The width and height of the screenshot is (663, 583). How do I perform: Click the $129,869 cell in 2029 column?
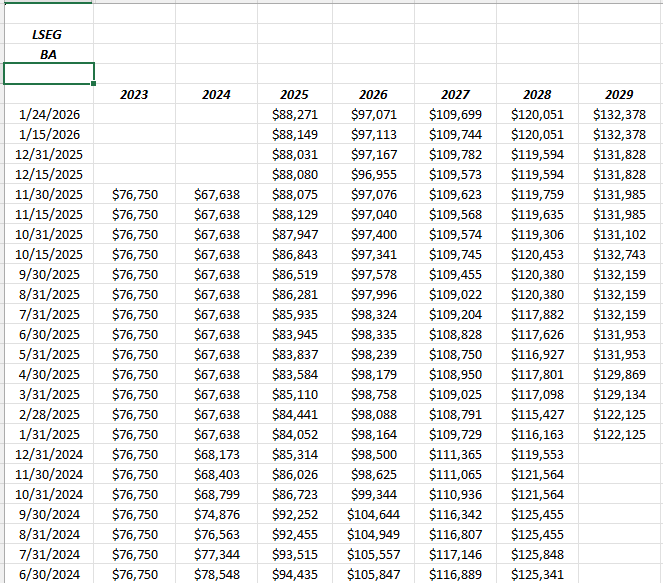click(619, 375)
